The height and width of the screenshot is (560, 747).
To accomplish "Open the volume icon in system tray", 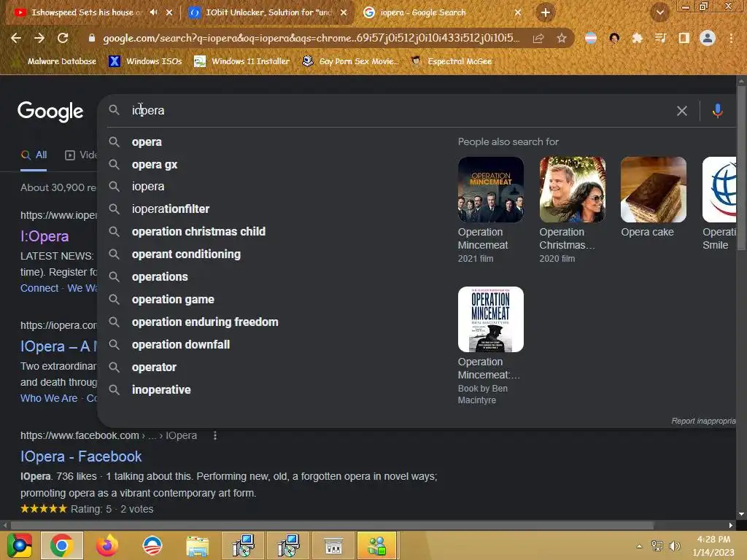I will pyautogui.click(x=675, y=545).
